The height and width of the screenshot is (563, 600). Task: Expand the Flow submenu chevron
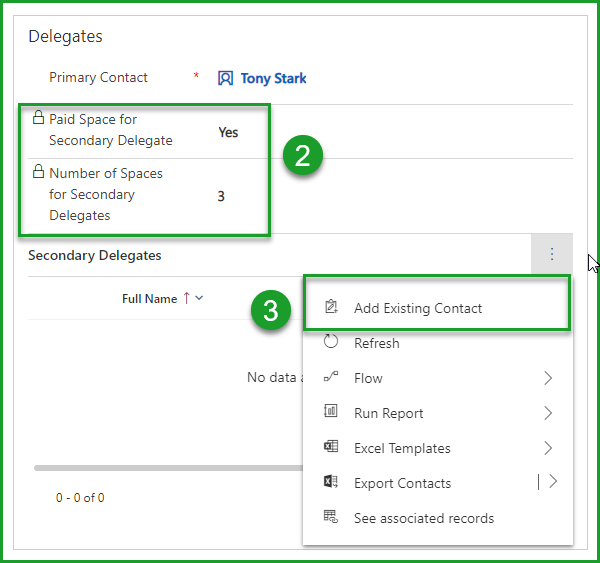point(548,378)
